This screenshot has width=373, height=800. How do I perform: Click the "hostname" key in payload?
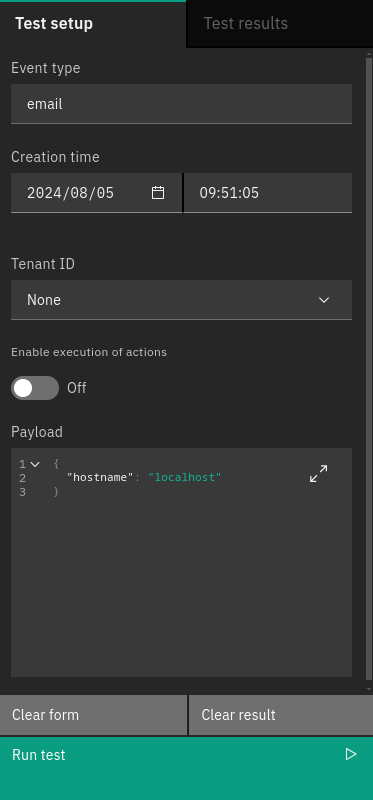[x=100, y=478]
